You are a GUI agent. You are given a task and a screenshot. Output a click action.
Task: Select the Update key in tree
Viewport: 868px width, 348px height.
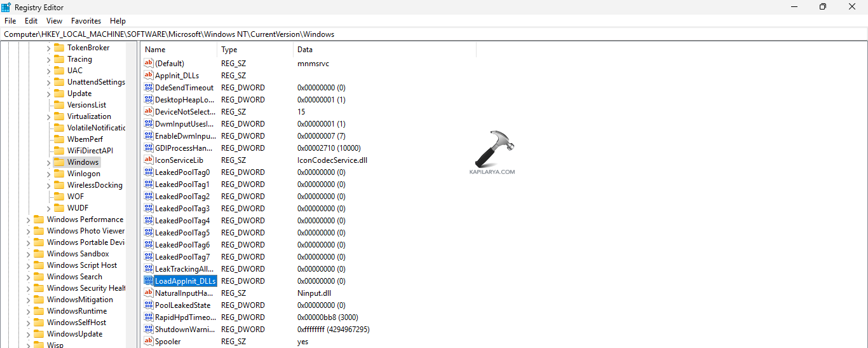click(x=79, y=94)
